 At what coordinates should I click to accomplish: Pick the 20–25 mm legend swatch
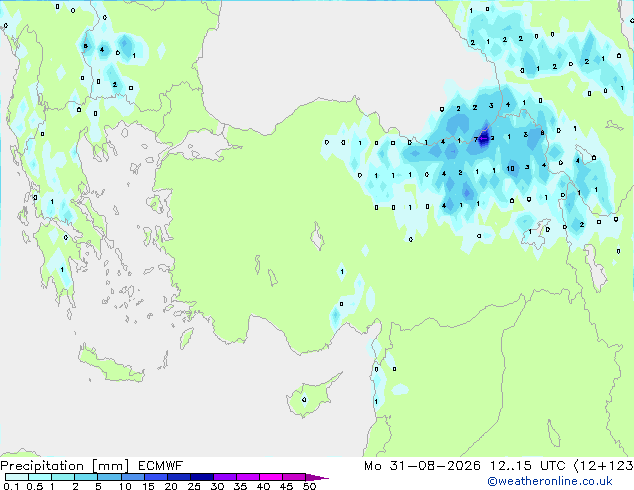click(179, 477)
